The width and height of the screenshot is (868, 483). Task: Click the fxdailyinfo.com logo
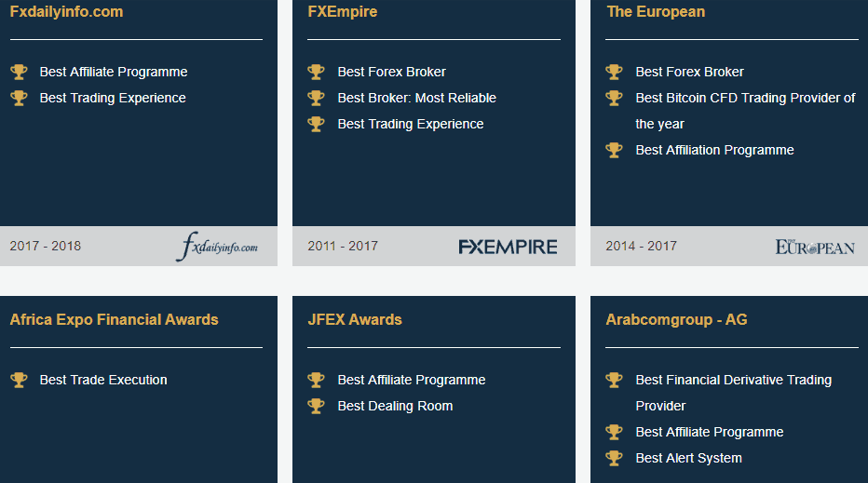[217, 247]
